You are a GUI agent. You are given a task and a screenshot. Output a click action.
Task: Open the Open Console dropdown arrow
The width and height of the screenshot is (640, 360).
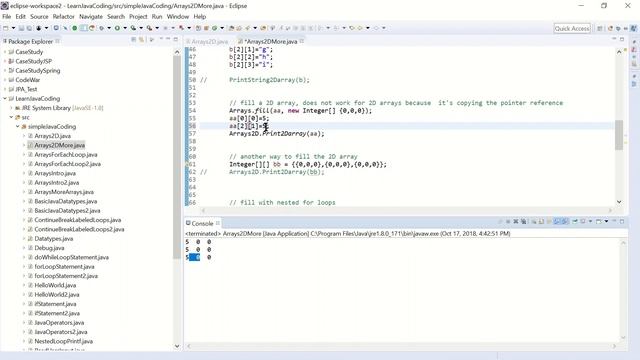(x=606, y=221)
